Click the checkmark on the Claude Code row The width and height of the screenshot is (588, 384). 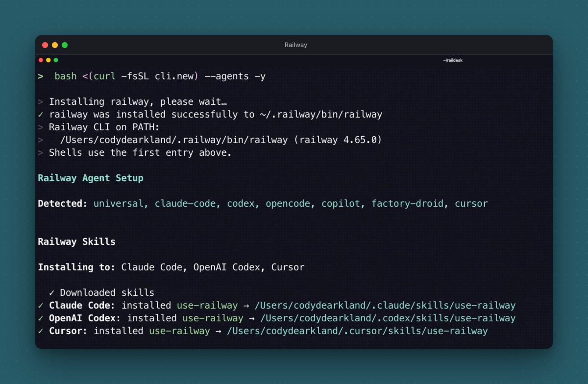coord(41,306)
